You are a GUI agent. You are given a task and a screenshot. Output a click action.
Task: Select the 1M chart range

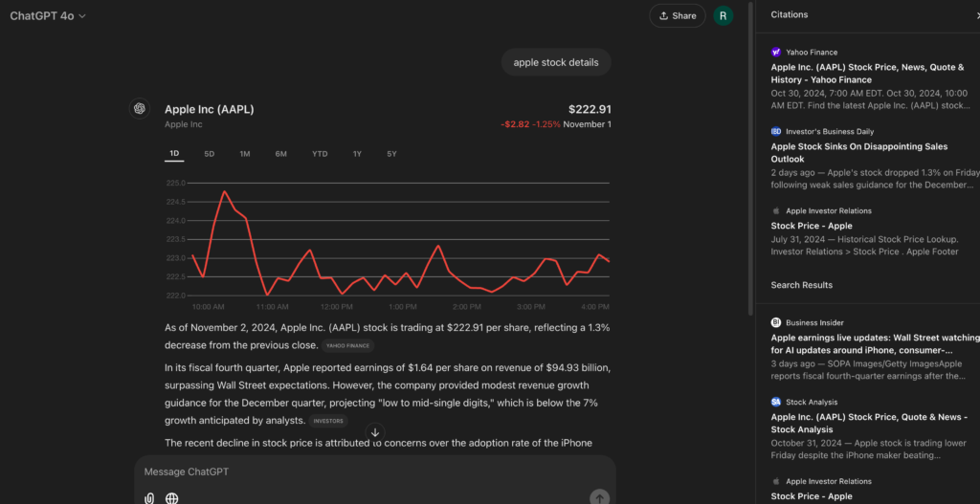point(245,154)
